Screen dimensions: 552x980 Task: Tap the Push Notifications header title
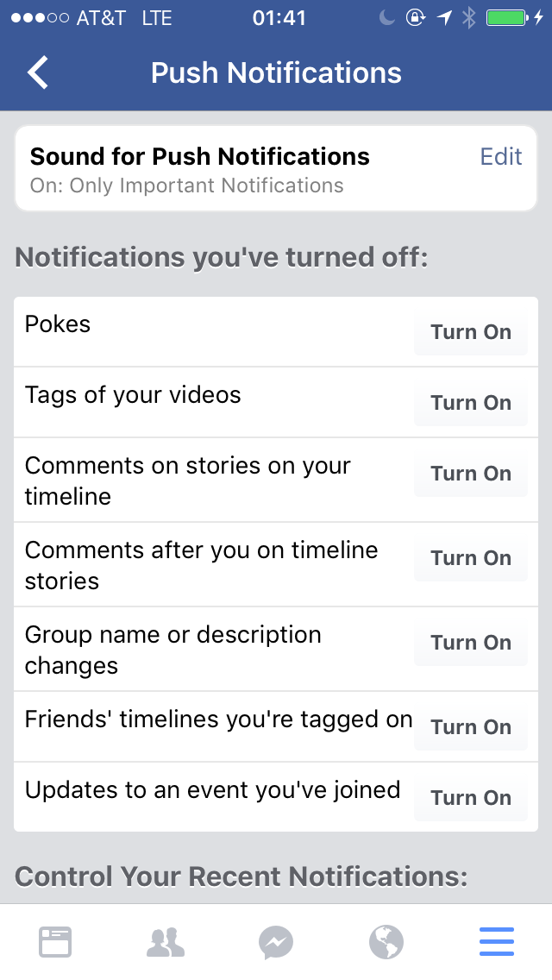[x=276, y=73]
